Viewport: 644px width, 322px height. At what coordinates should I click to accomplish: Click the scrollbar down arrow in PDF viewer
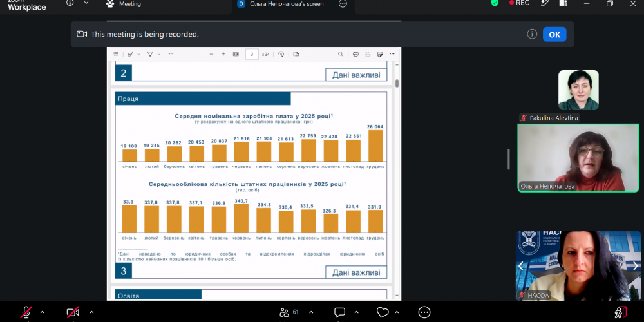pyautogui.click(x=397, y=296)
